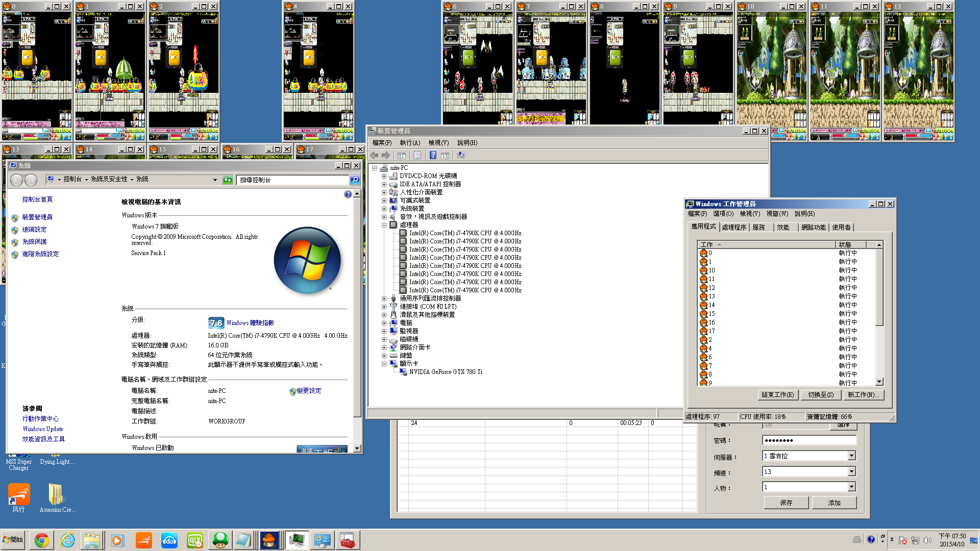This screenshot has height=551, width=980.
Task: Open Properties icon in Device Manager toolbar
Action: tap(417, 156)
